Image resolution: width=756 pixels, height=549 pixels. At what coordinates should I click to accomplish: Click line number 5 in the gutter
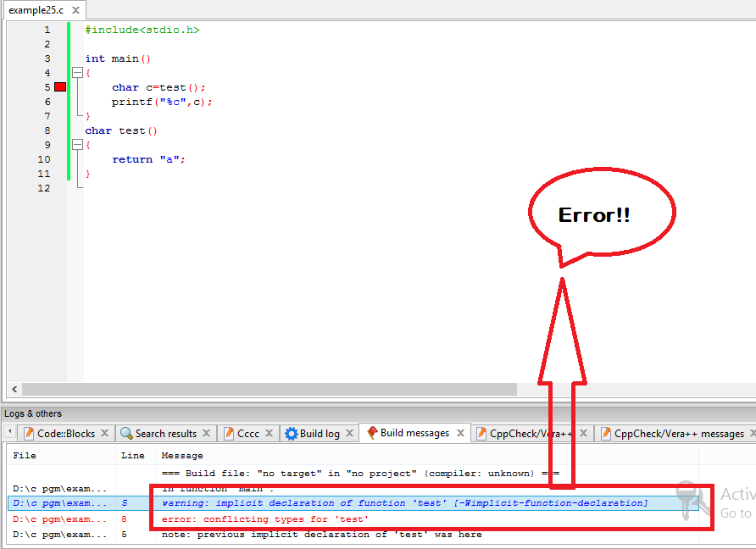[47, 86]
